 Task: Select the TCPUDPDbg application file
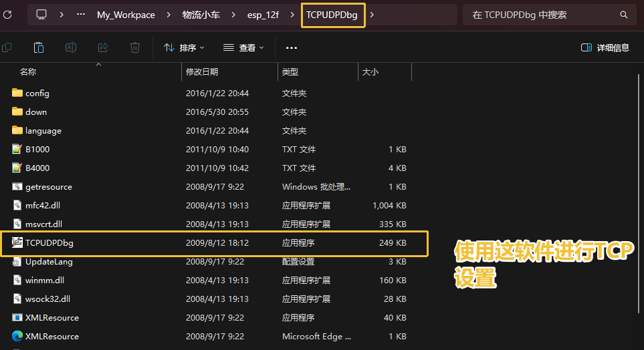49,243
